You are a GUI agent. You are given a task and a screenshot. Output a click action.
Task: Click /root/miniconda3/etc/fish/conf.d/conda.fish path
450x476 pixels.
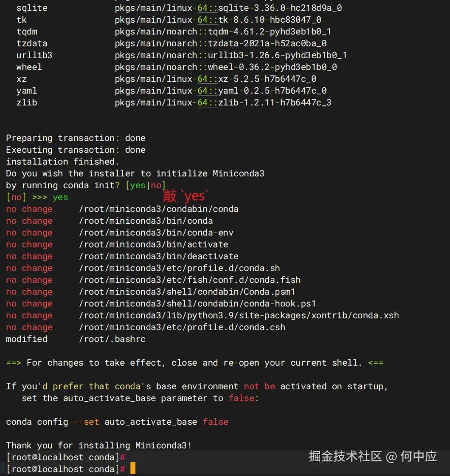coord(190,280)
